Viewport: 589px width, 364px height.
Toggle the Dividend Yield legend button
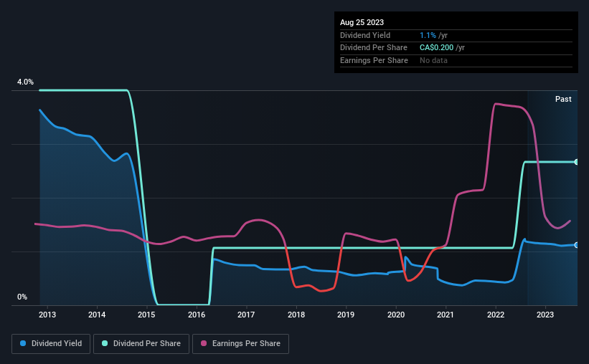tap(51, 344)
